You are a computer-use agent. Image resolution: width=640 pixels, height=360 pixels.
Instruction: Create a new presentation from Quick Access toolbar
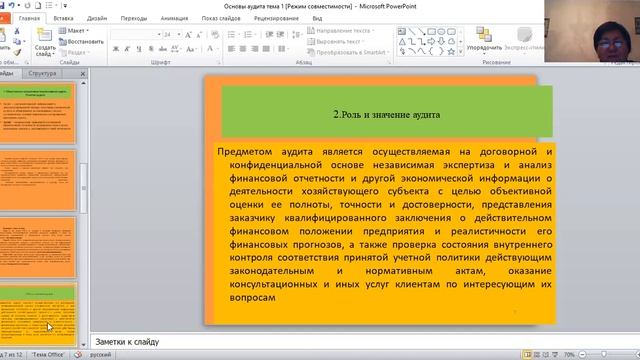point(38,6)
